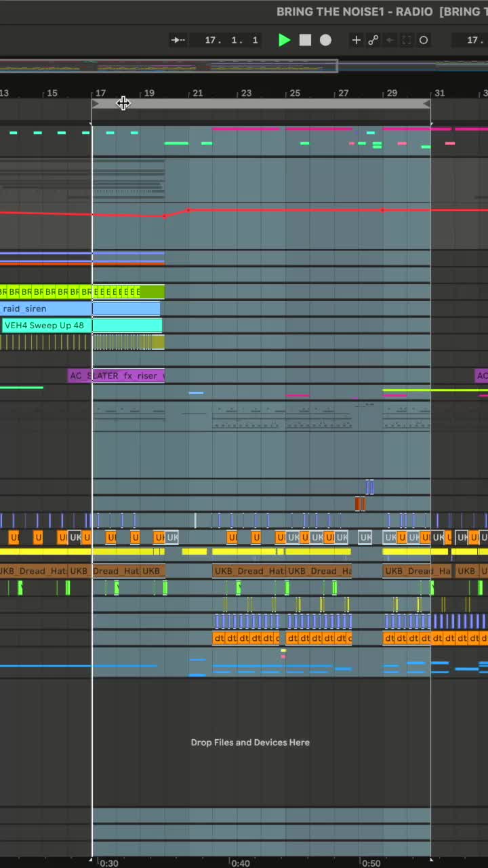Click the Drop Files and Devices Here area
Viewport: 488px width, 868px height.
click(x=250, y=743)
